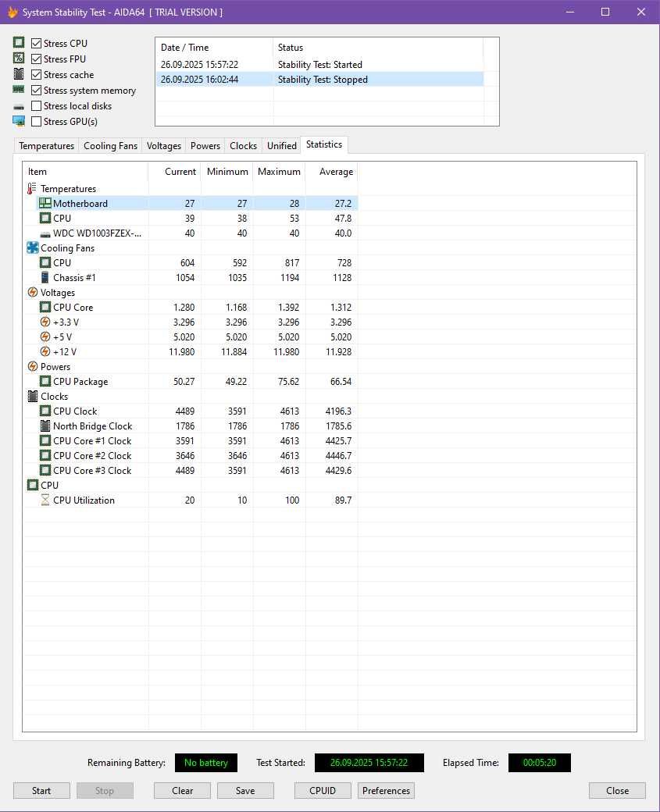Click the Start button

pyautogui.click(x=41, y=791)
